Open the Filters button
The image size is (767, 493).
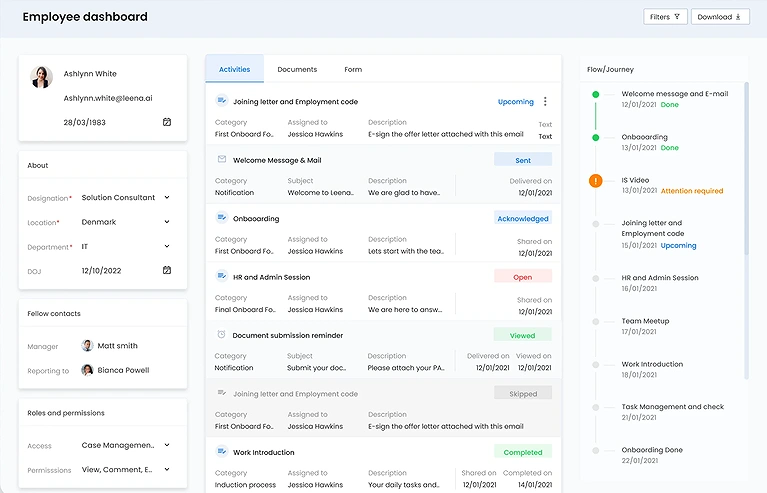click(665, 17)
